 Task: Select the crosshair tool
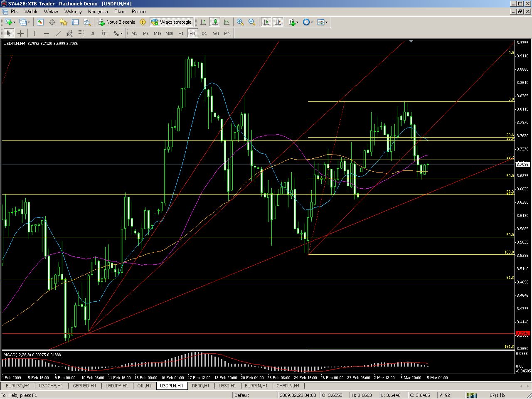20,33
